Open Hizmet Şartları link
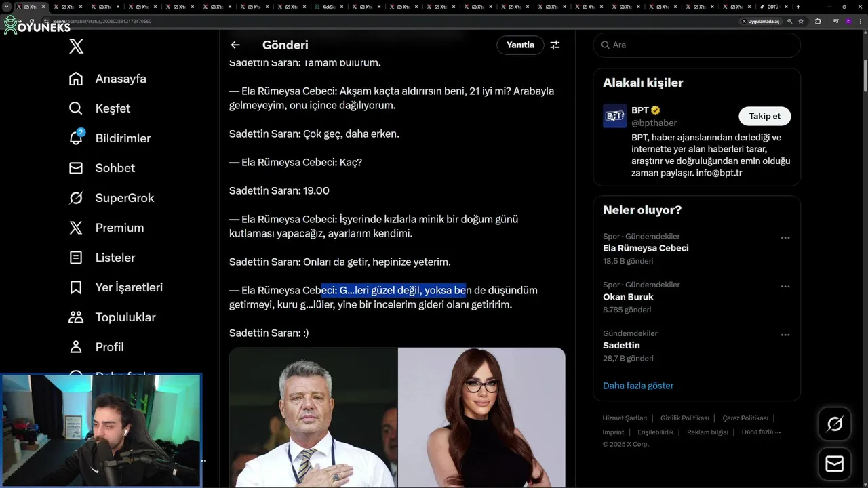 pos(625,418)
